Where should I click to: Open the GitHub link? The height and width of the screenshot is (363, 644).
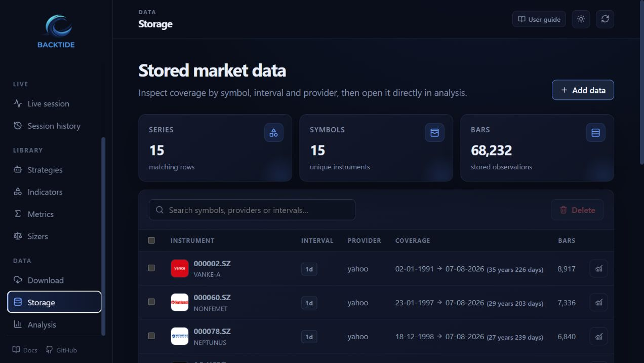point(61,350)
